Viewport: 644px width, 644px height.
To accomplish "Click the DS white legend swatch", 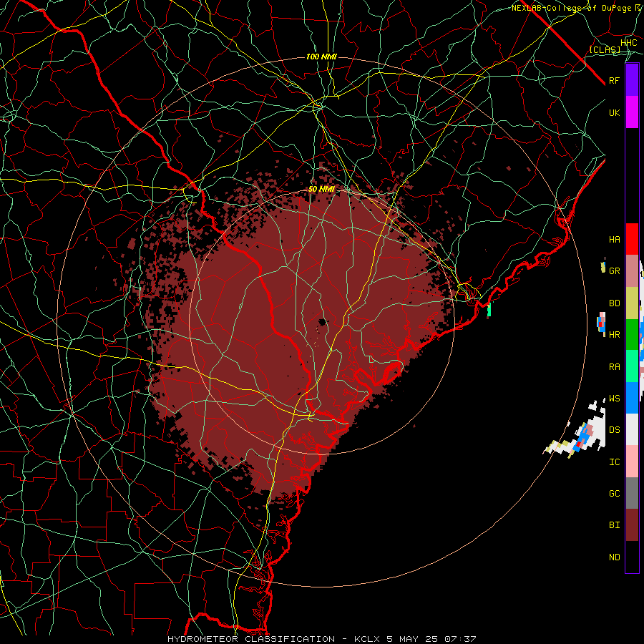I will coord(632,429).
